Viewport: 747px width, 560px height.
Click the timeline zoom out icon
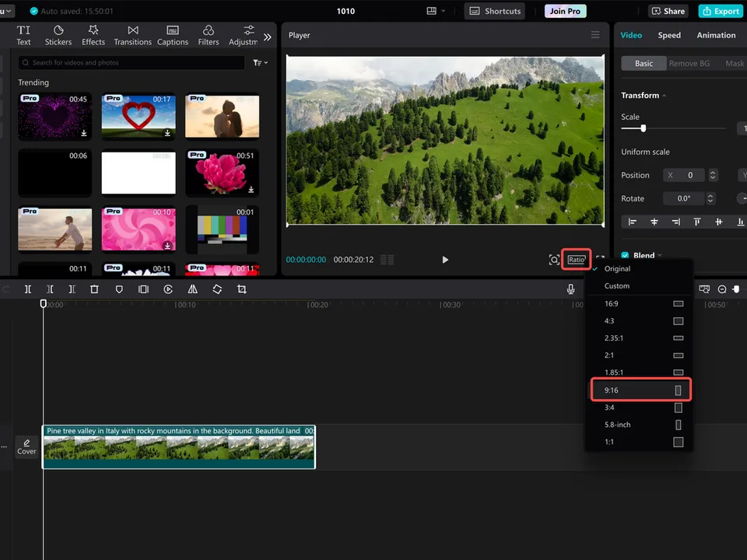[722, 289]
